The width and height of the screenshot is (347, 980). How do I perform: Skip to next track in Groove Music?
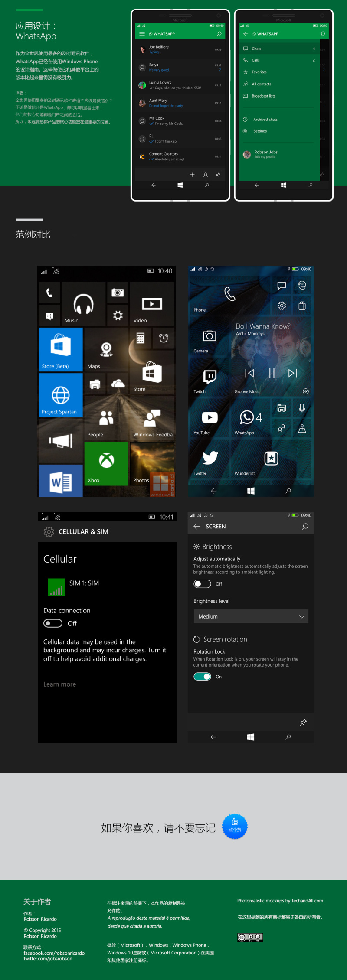point(293,373)
